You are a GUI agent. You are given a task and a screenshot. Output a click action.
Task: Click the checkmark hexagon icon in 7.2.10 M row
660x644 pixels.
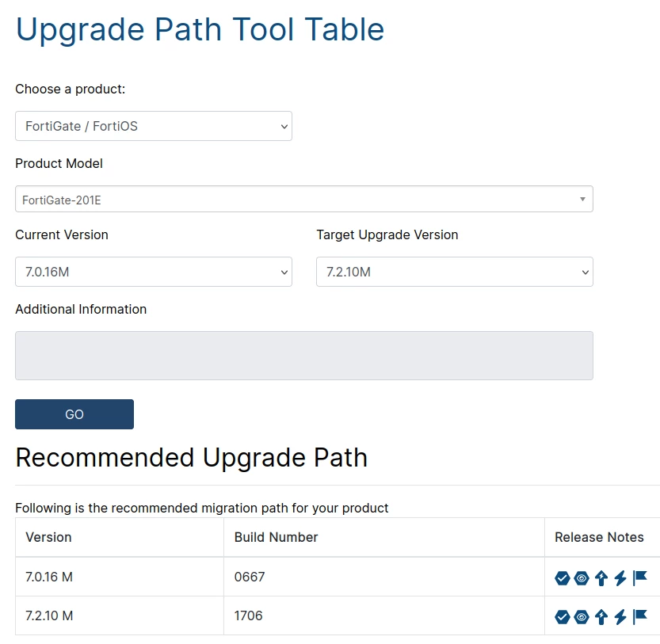tap(562, 617)
